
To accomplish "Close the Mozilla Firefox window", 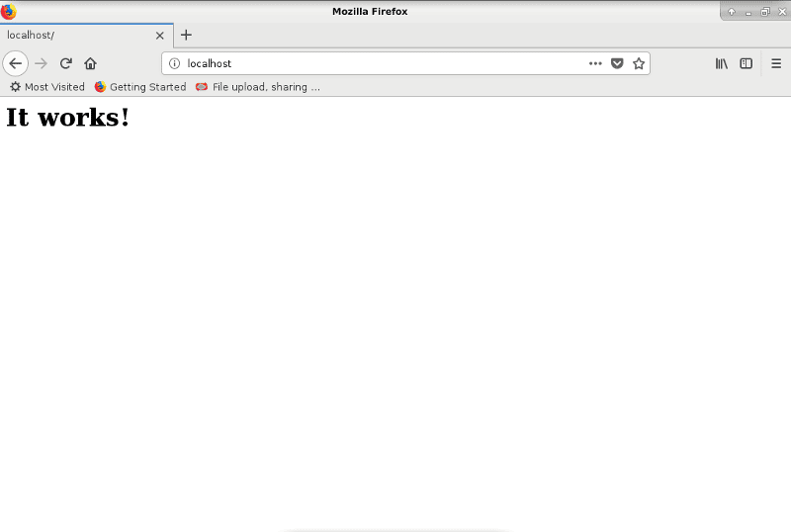I will pyautogui.click(x=782, y=12).
